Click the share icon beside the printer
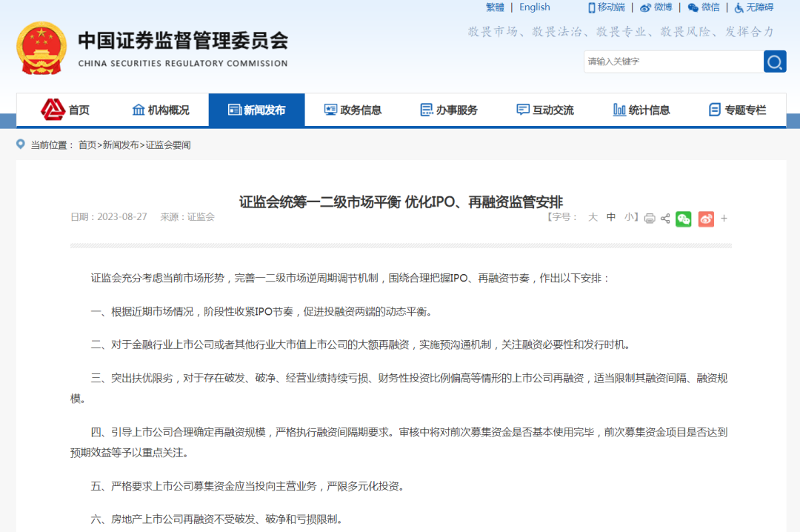This screenshot has width=800, height=532. [665, 219]
